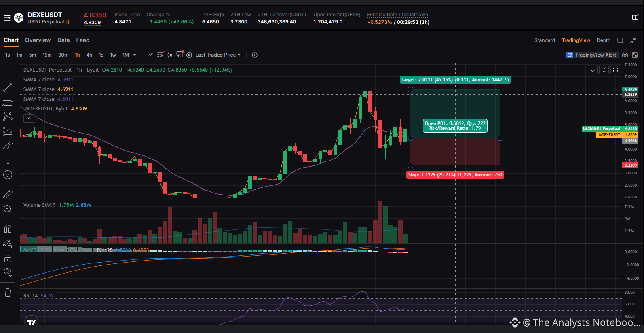Select the 1s timeframe
The height and width of the screenshot is (333, 644).
click(8, 55)
